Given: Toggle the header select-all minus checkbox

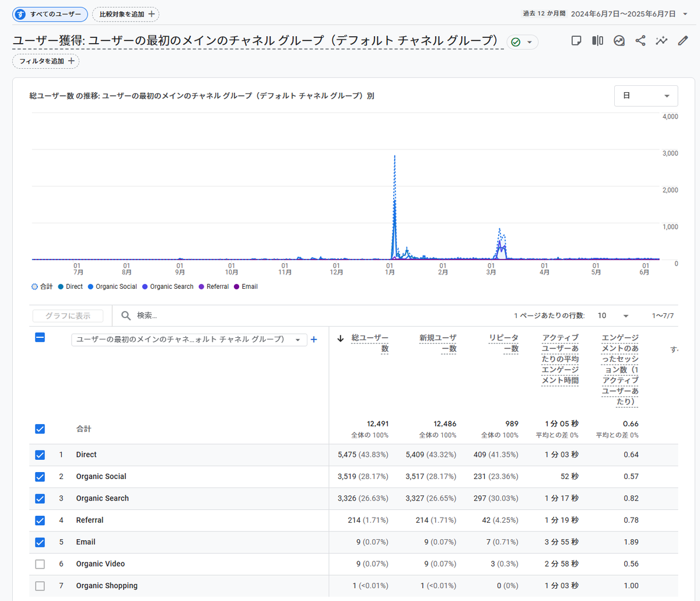Looking at the screenshot, I should (x=40, y=337).
